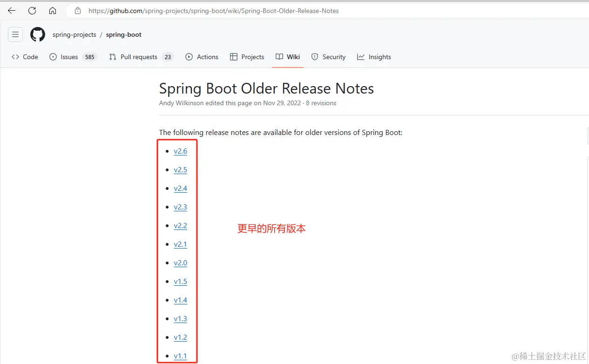Click the Issues circle icon
This screenshot has height=364, width=589.
53,57
